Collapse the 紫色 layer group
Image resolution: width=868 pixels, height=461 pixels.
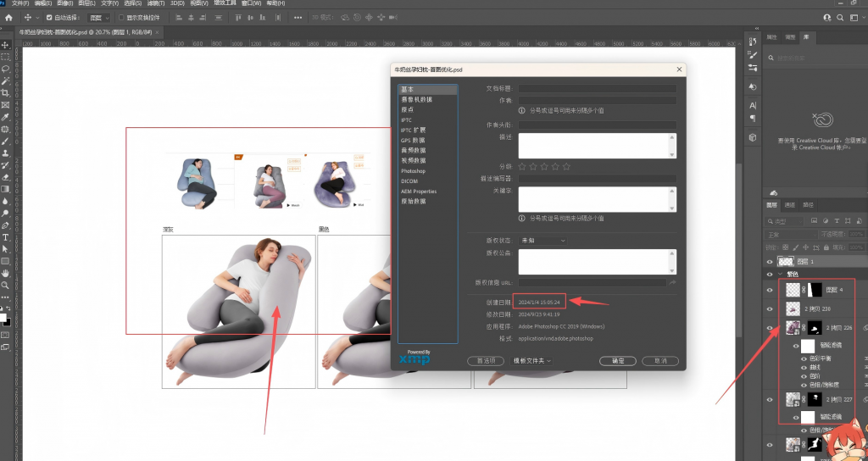click(781, 274)
